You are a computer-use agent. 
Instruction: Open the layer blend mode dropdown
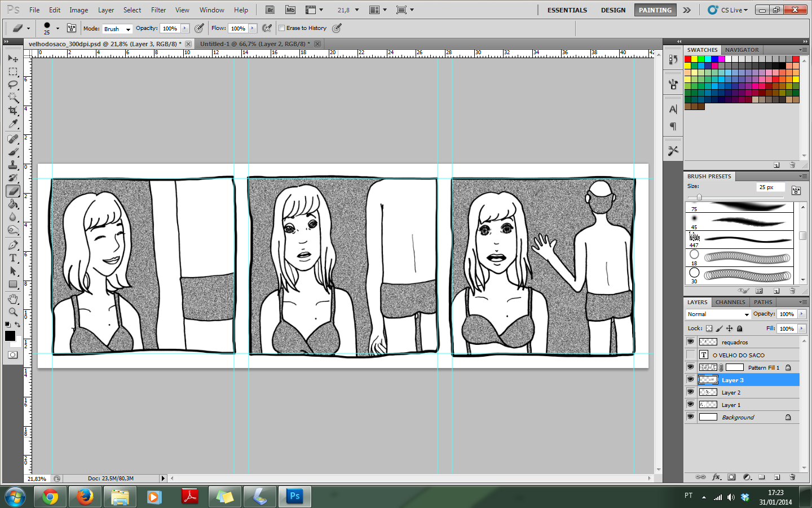718,314
